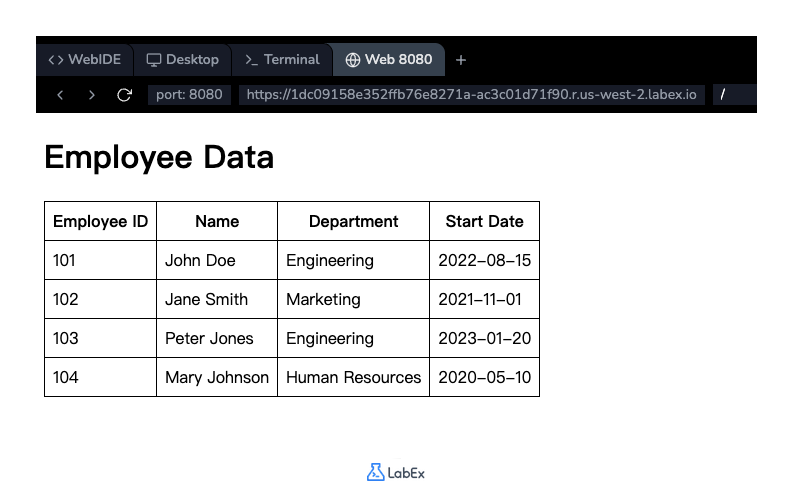Reload the page with the refresh icon
The image size is (793, 490).
click(124, 95)
